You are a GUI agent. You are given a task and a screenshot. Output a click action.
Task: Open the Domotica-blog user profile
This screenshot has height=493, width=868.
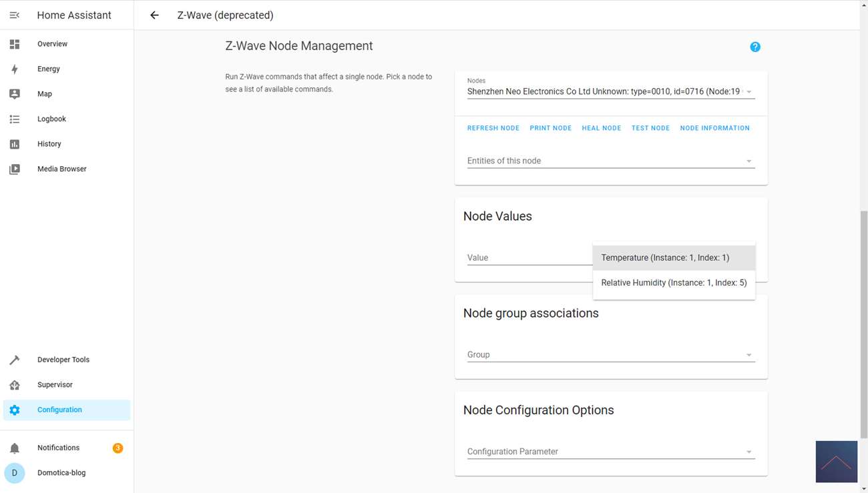pyautogui.click(x=61, y=473)
